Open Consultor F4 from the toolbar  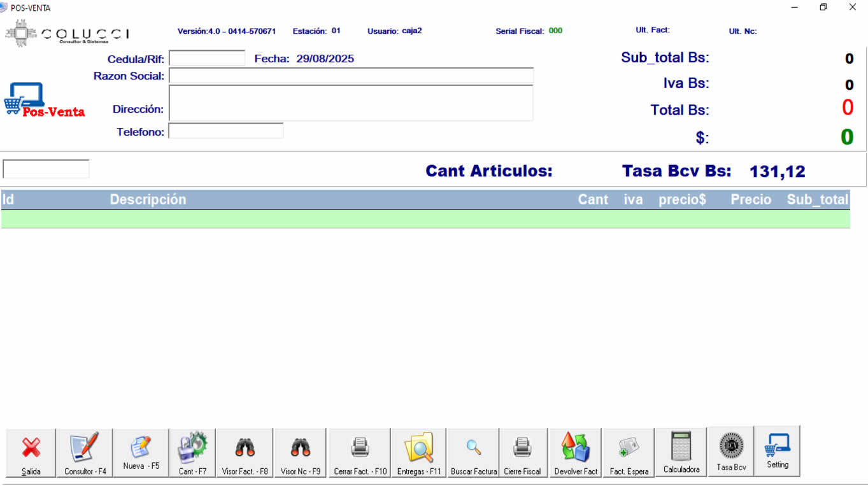point(85,448)
